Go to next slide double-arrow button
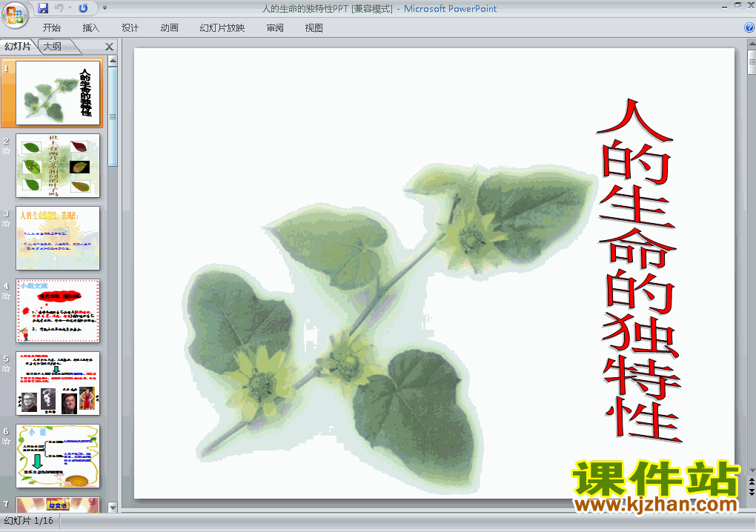 point(752,491)
